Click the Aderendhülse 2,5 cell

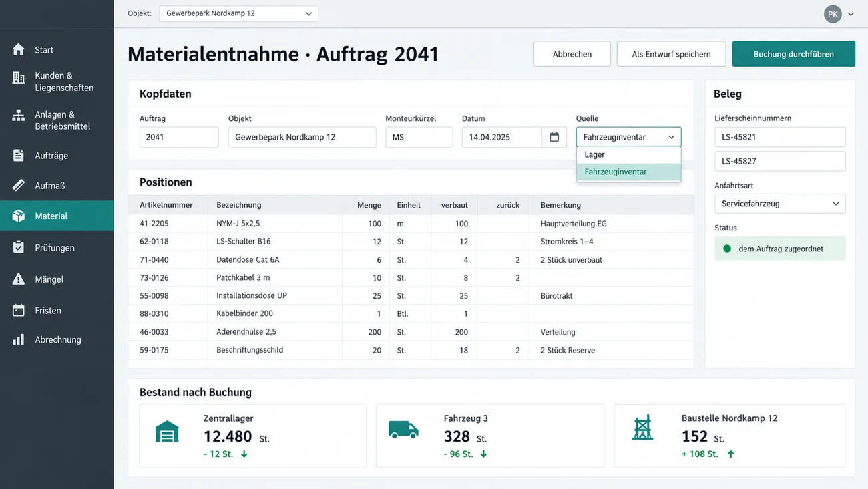point(246,332)
